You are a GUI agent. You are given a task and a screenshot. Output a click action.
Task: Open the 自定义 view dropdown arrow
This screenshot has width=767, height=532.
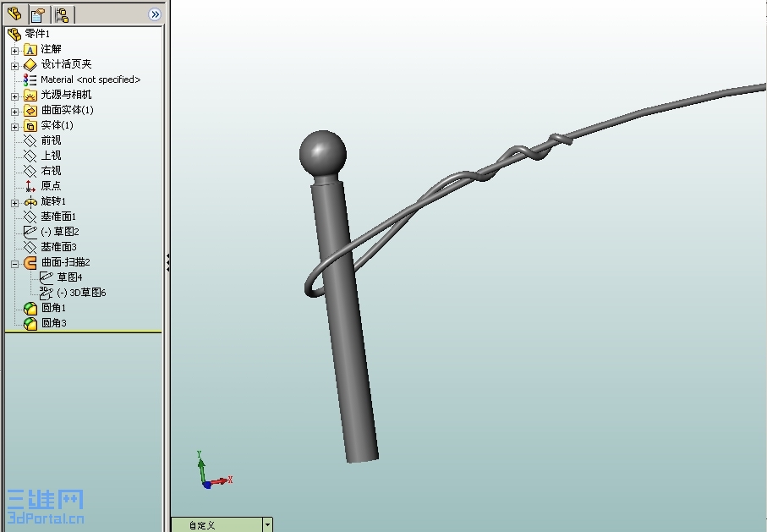tap(267, 525)
